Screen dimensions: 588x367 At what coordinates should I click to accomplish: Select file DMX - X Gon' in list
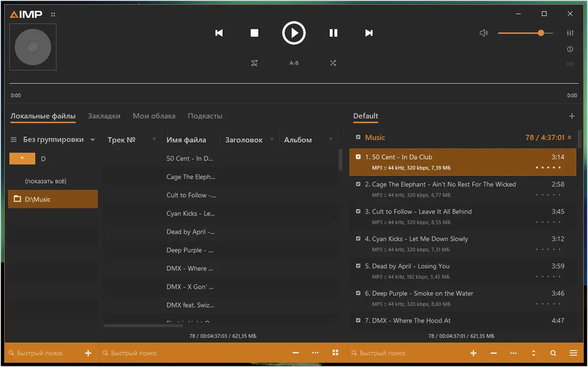click(x=190, y=287)
